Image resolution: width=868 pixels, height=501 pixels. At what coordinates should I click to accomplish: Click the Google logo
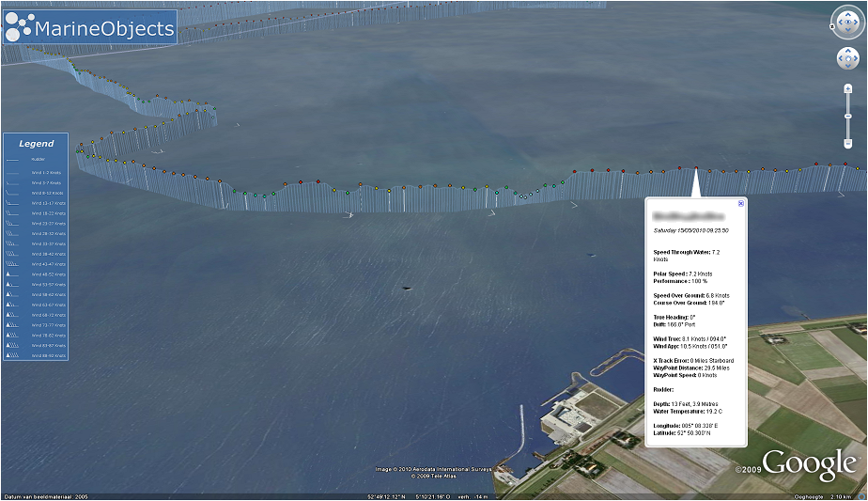coord(810,464)
